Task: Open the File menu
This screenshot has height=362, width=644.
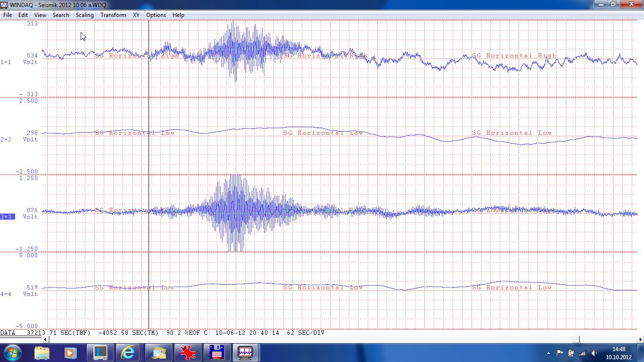Action: pos(8,15)
